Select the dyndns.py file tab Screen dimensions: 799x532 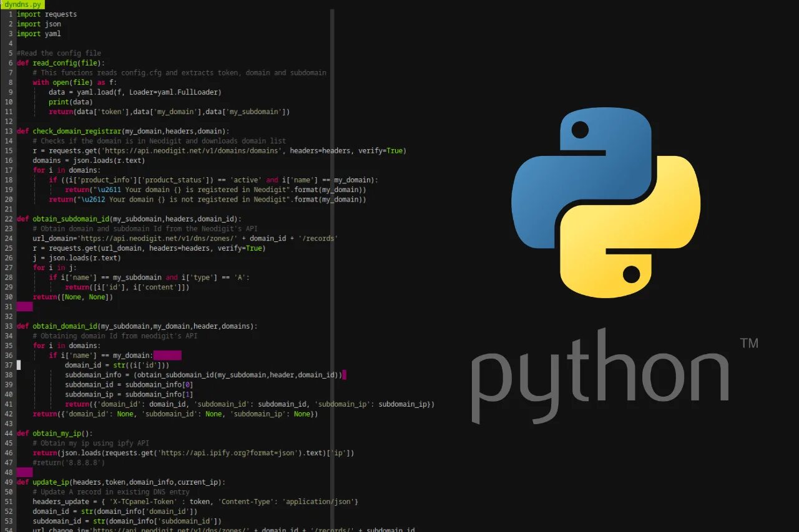tap(22, 4)
